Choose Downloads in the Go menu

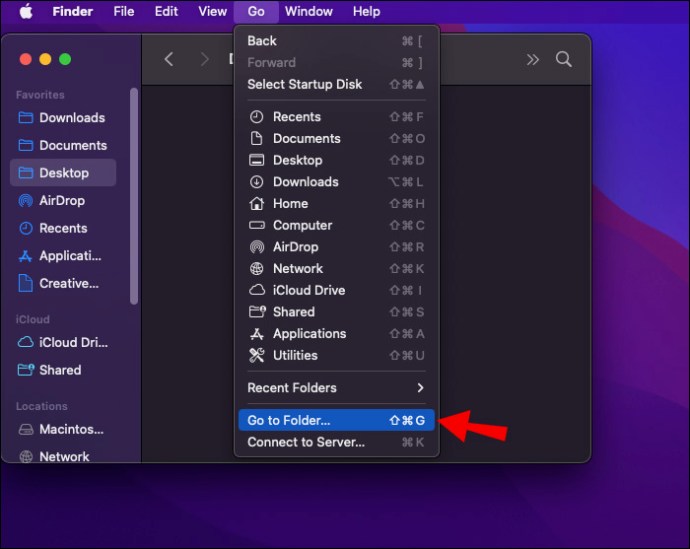click(337, 182)
